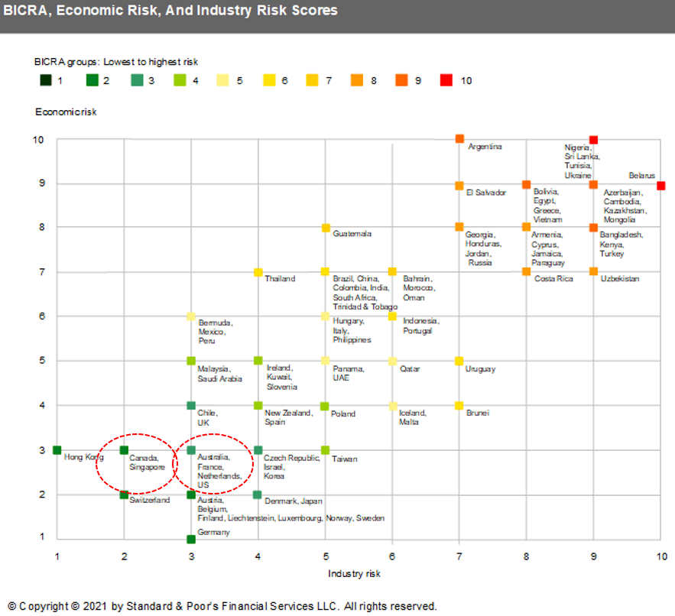The height and width of the screenshot is (616, 675).
Task: Click the Uruguay data point marker
Action: (459, 361)
